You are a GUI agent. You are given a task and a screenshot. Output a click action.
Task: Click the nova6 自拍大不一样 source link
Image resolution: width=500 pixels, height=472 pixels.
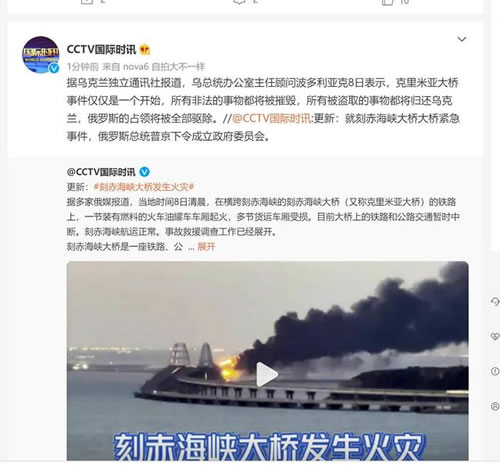pos(164,67)
